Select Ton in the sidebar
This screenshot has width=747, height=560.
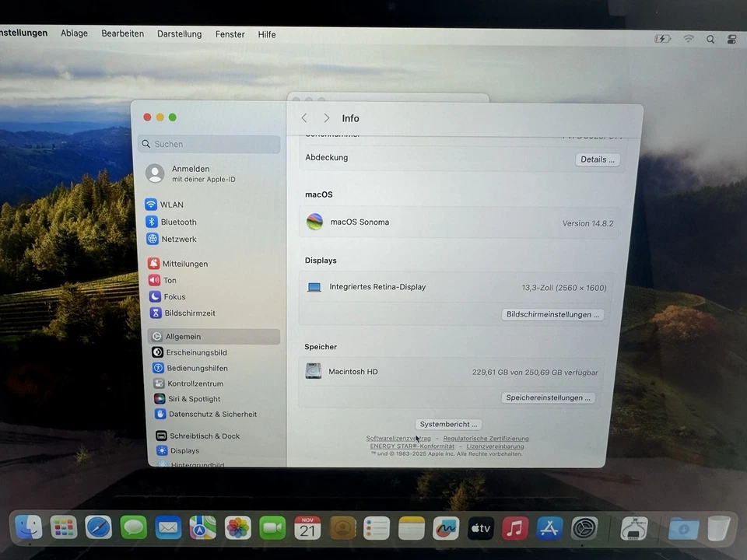163,281
